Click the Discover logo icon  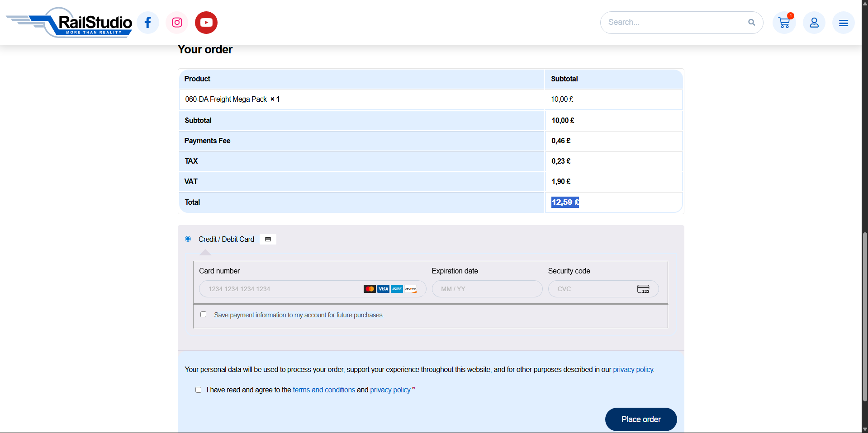pos(410,289)
